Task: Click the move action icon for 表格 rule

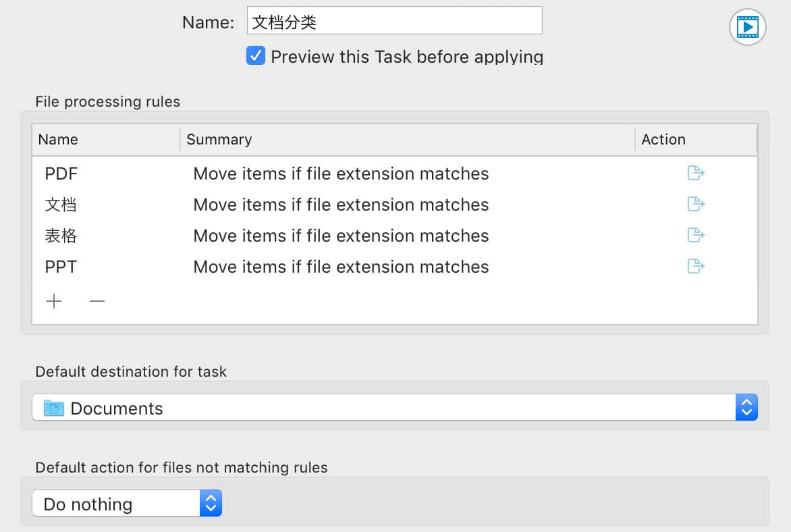Action: click(696, 235)
